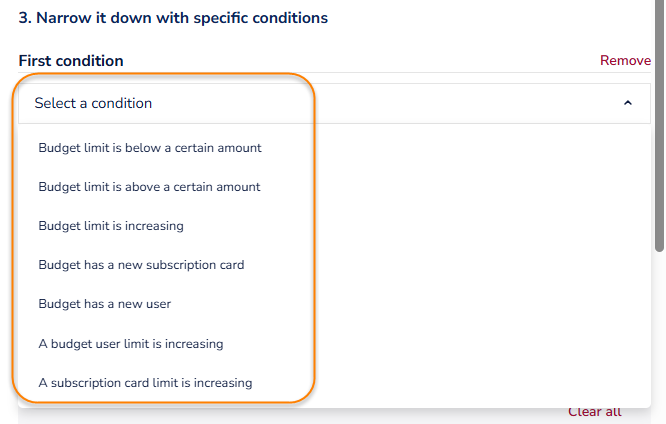Screen dimensions: 666x424
Task: Collapse the condition list using the chevron arrow
Action: point(628,103)
